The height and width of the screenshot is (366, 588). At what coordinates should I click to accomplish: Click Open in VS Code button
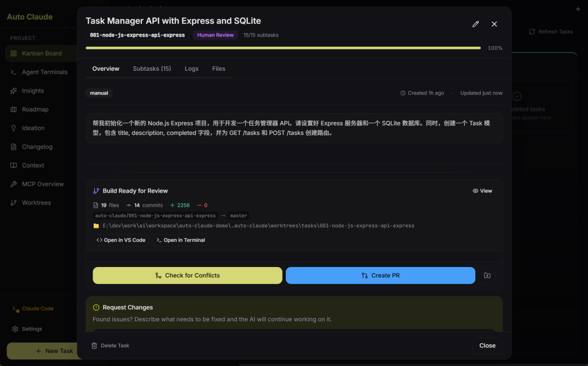121,240
